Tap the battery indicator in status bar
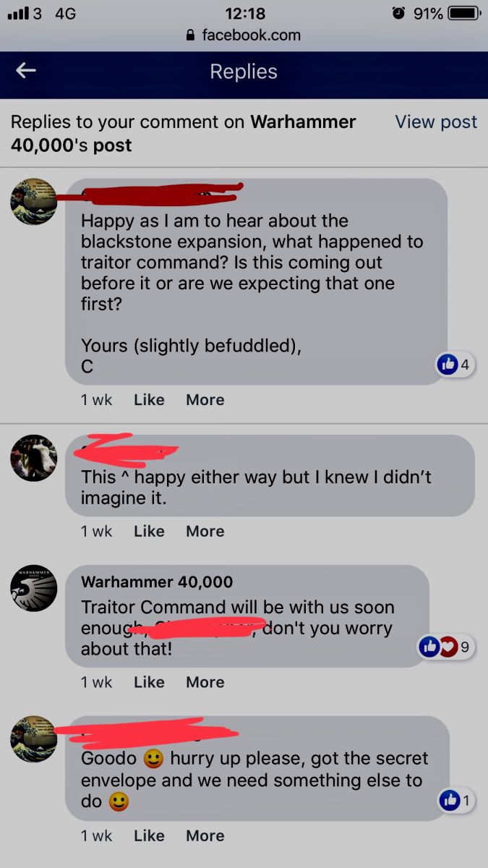This screenshot has width=488, height=868. tap(465, 13)
